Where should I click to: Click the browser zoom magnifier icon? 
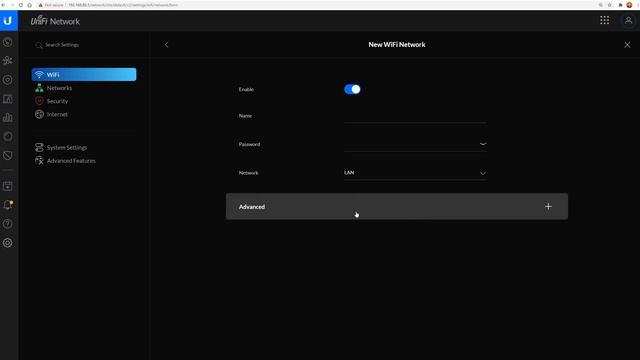point(600,5)
